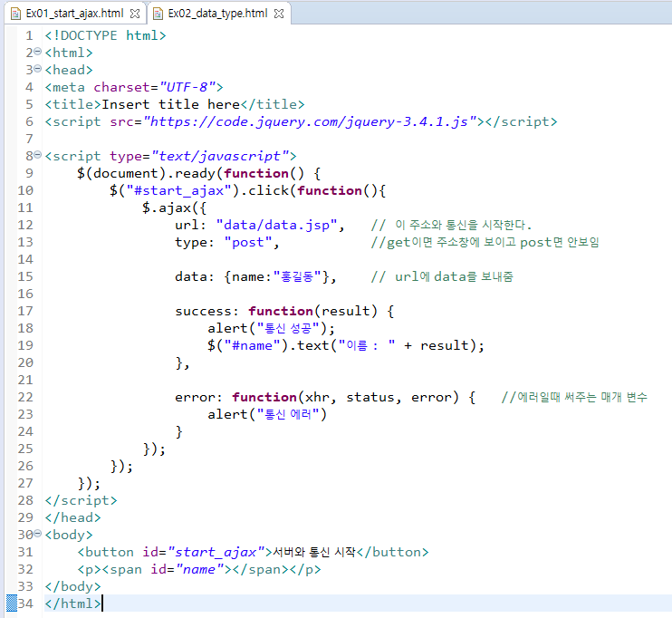Collapse the body fold on line 30

pyautogui.click(x=38, y=534)
